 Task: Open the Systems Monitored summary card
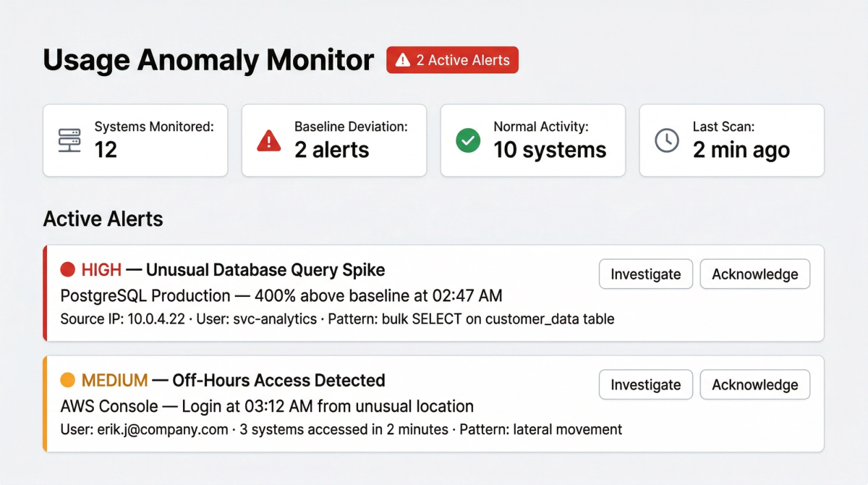(x=135, y=140)
